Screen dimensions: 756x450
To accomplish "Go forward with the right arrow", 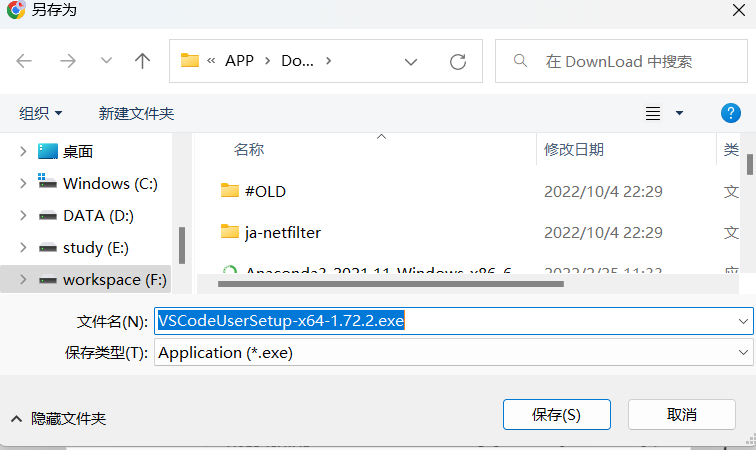I will click(68, 61).
